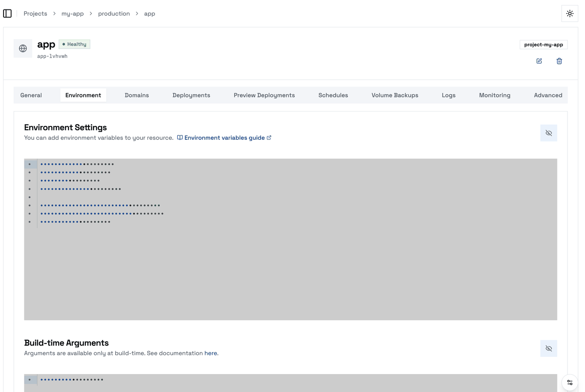Toggle visibility of Environment Settings values
585x392 pixels.
[549, 133]
